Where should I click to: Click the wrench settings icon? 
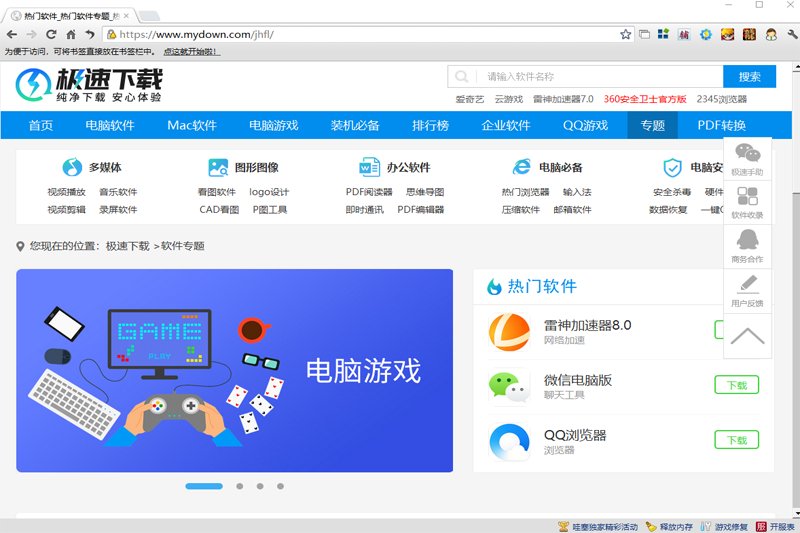pyautogui.click(x=792, y=34)
